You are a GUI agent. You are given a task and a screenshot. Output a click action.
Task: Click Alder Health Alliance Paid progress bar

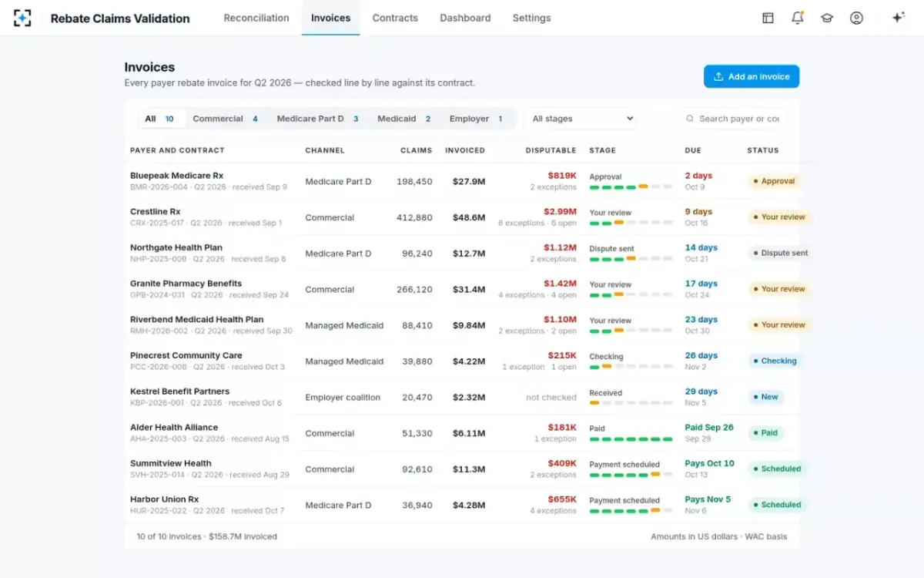(631, 439)
